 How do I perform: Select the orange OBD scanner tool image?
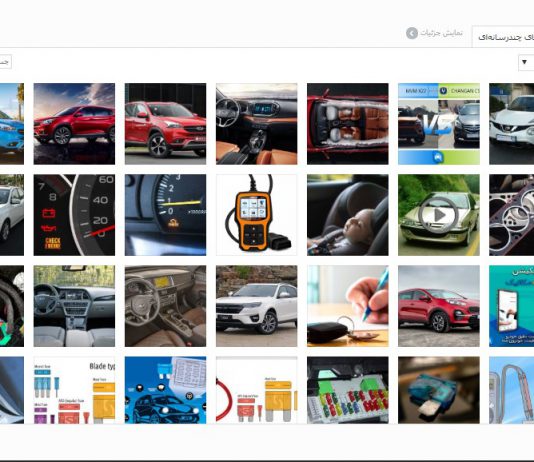click(256, 215)
